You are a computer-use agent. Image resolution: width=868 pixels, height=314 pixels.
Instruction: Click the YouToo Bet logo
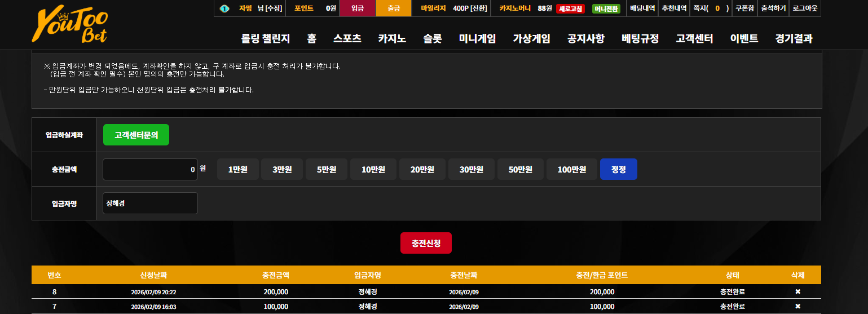point(69,26)
